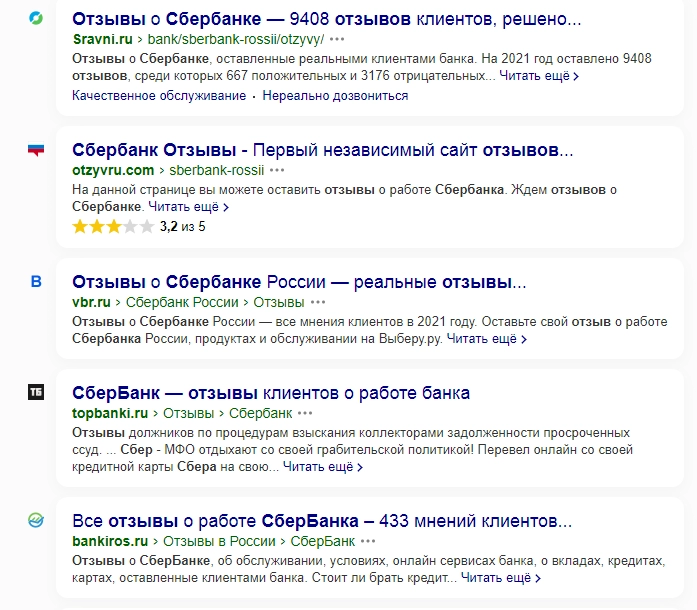697x610 pixels.
Task: Open the bankiros.ru 'Отзывы в России' breadcrumb
Action: tap(219, 541)
